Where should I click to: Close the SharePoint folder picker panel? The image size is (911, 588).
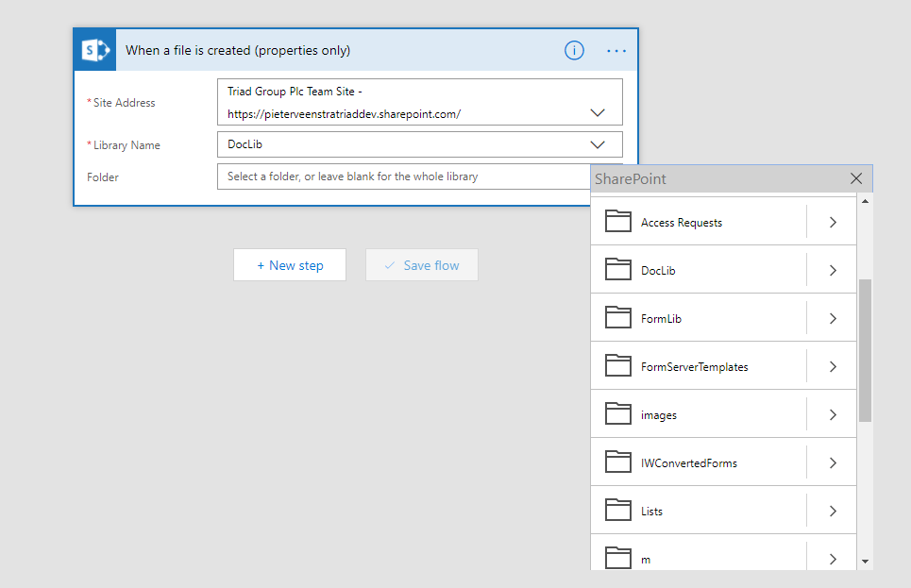[x=856, y=178]
